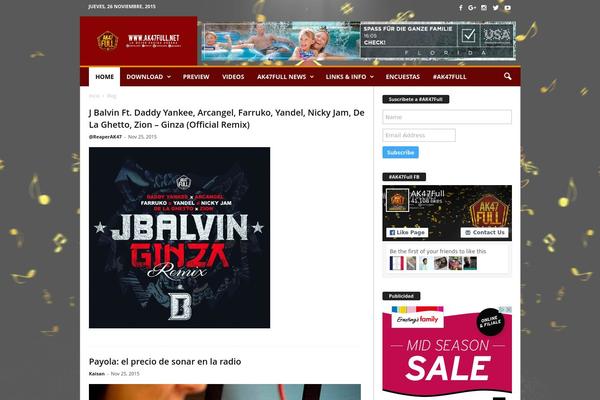Click the Florida USA banner advertisement

pyautogui.click(x=358, y=41)
